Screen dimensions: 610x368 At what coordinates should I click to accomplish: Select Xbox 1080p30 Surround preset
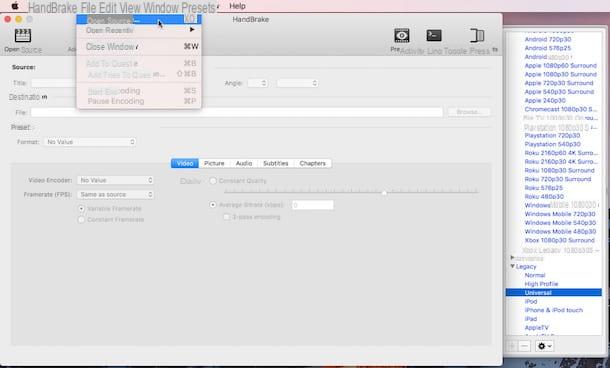pos(559,240)
